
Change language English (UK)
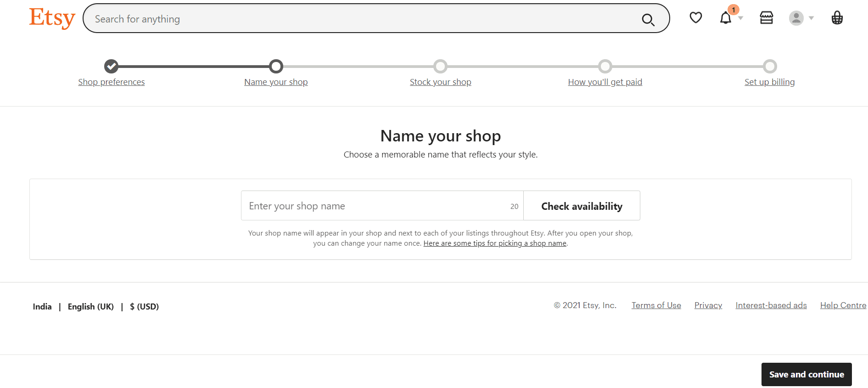coord(91,307)
